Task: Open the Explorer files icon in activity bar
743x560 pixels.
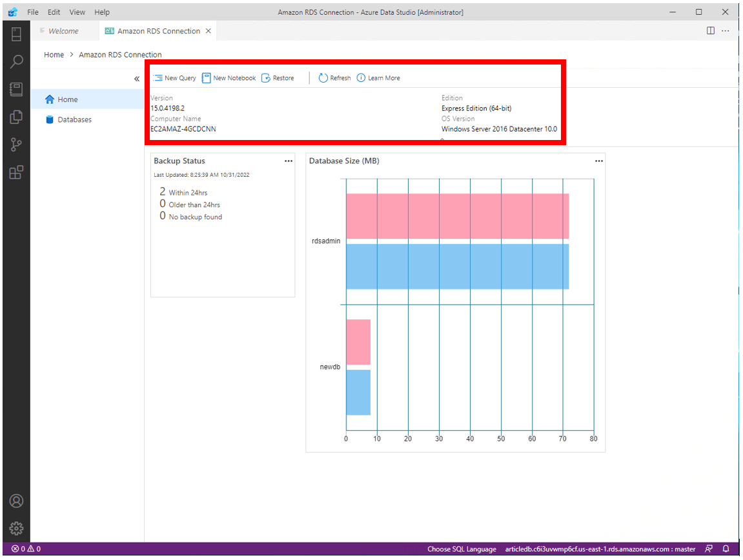Action: point(16,117)
